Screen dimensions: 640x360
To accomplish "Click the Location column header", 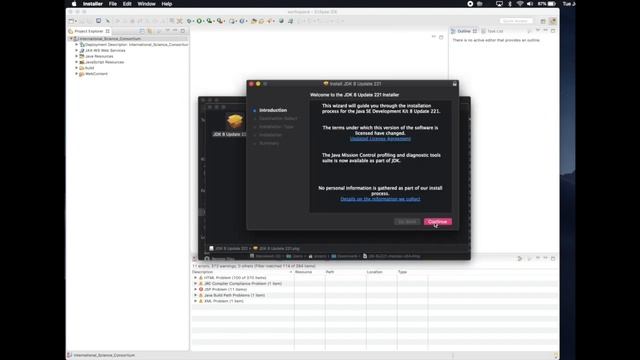I will pos(382,272).
